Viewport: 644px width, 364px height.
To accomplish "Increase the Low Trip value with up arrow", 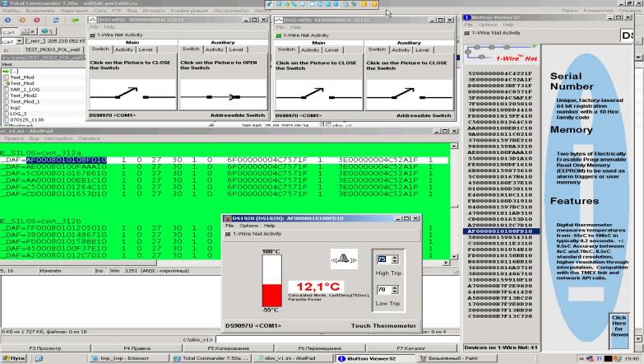I will point(395,287).
